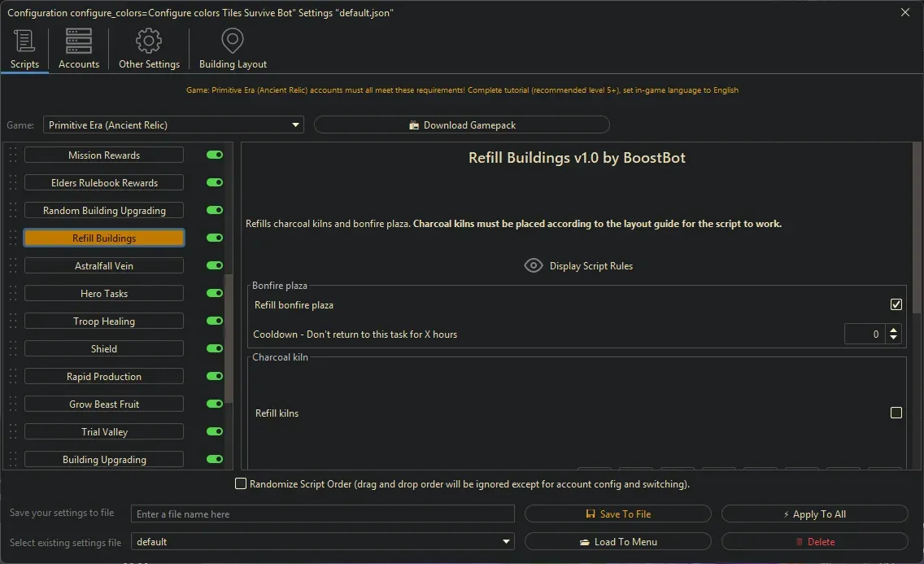Check Randomize Script Order option
This screenshot has height=564, width=924.
241,484
